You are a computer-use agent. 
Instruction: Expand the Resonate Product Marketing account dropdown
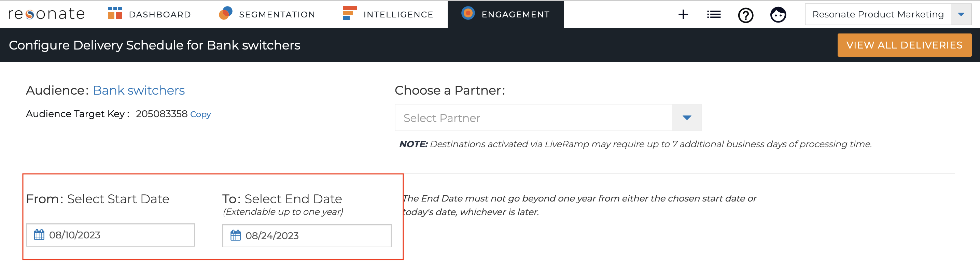[x=961, y=14]
